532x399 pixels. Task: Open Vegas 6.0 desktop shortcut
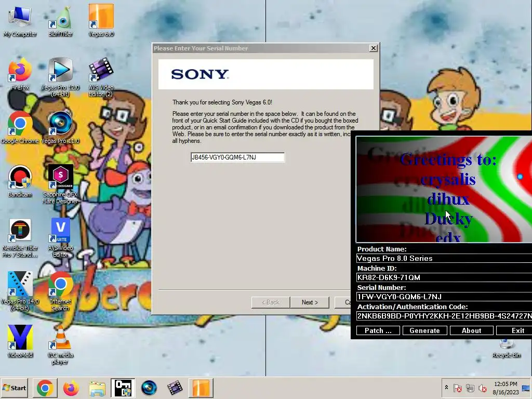101,20
